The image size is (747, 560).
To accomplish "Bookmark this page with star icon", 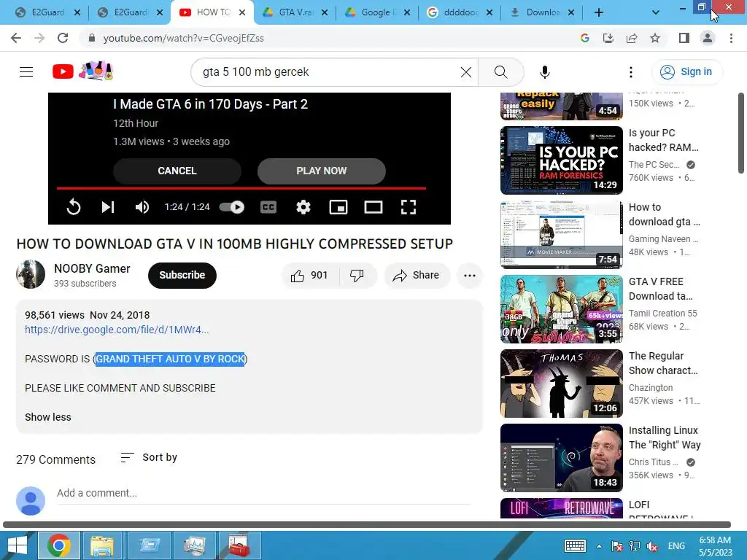I will pyautogui.click(x=655, y=38).
